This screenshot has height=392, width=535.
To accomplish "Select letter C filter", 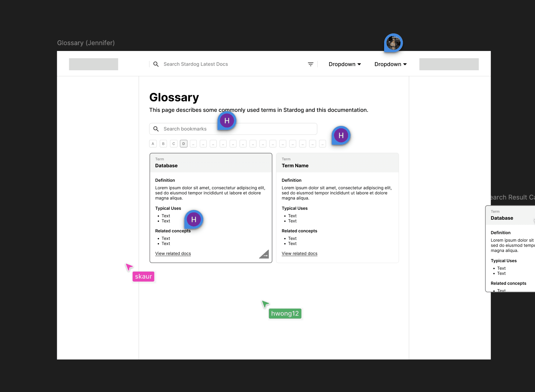I will click(x=174, y=144).
